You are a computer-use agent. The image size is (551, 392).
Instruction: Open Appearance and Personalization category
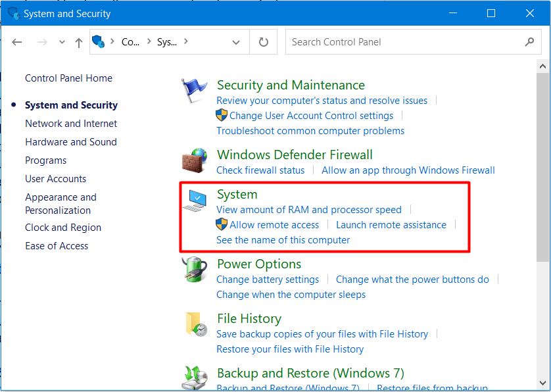(x=60, y=203)
